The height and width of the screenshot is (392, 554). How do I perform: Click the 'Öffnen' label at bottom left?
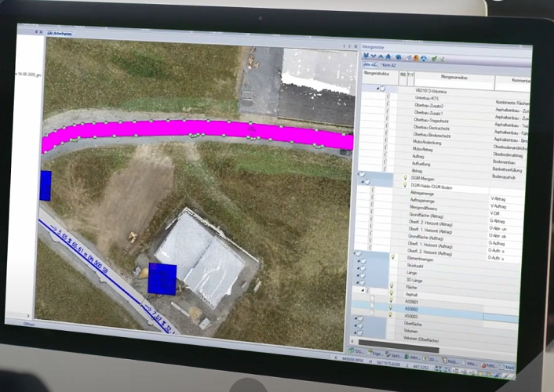(28, 324)
